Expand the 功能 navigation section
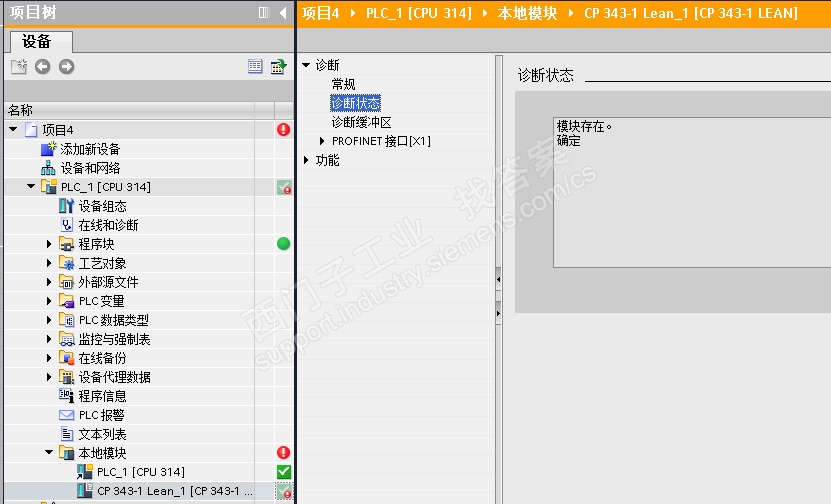This screenshot has width=831, height=504. (x=306, y=160)
